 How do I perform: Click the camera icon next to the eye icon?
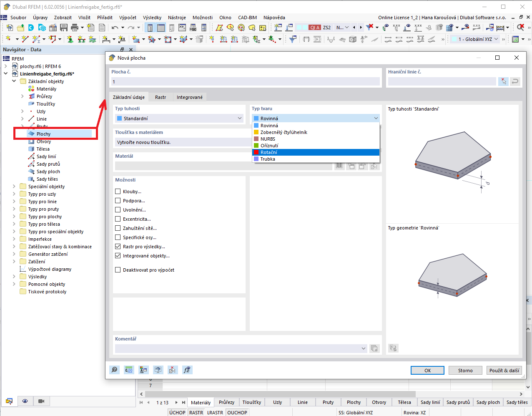[x=40, y=401]
